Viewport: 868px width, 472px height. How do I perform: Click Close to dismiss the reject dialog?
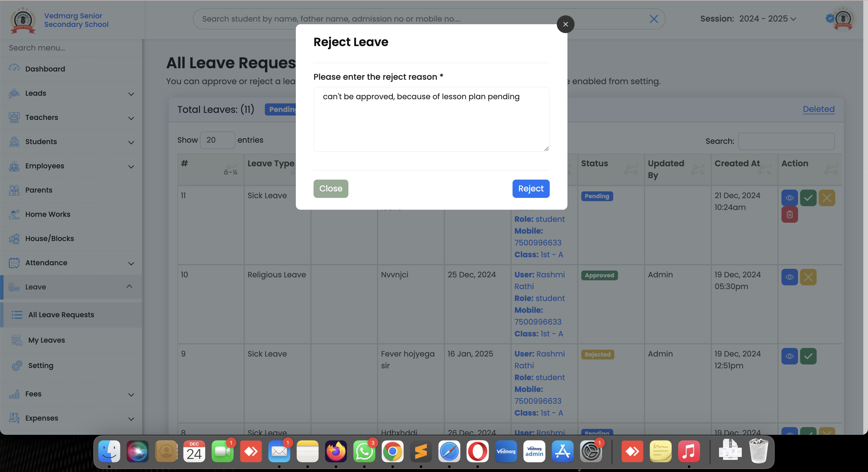331,188
